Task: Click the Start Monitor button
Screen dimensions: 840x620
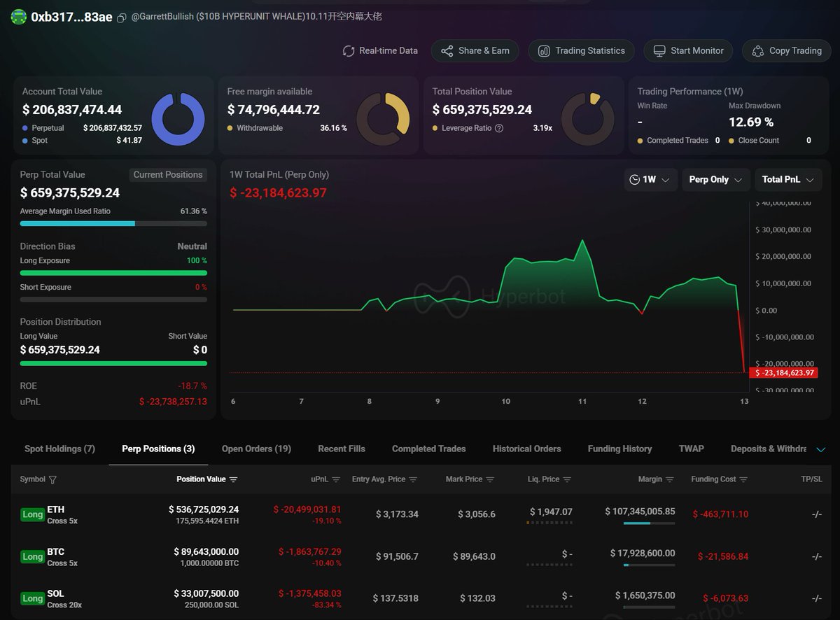Action: [x=688, y=51]
